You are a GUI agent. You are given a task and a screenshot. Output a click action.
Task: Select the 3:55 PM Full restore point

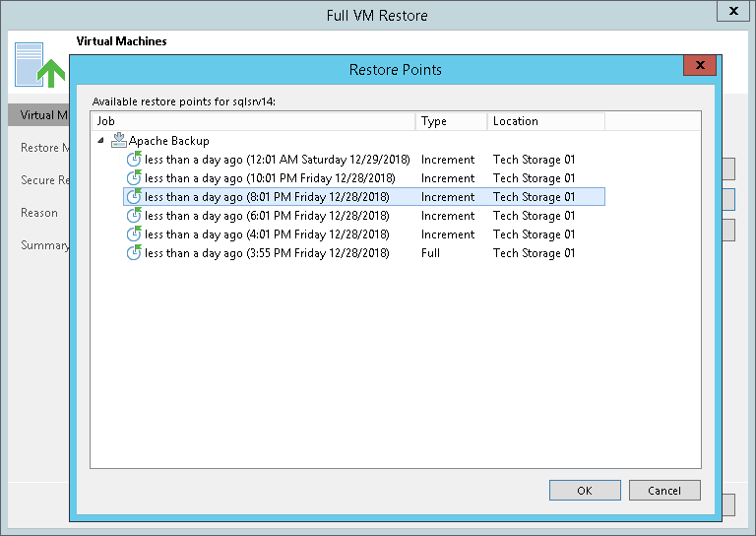[x=267, y=253]
